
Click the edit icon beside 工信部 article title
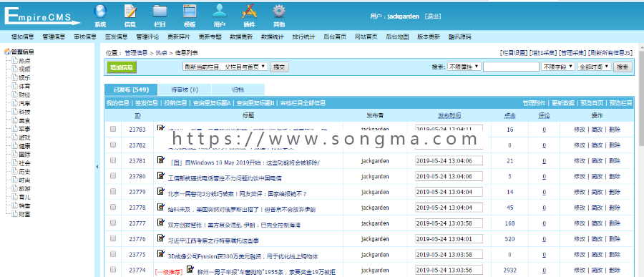(x=161, y=175)
